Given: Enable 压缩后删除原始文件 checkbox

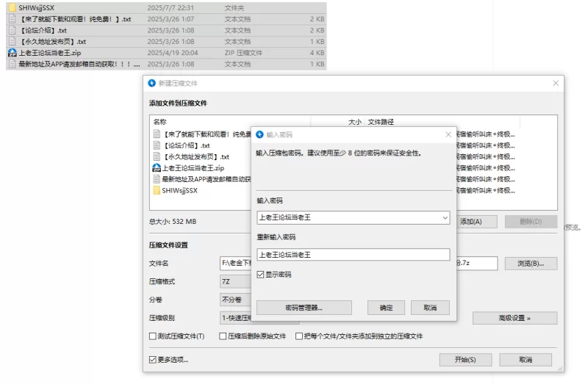Looking at the screenshot, I should [223, 336].
